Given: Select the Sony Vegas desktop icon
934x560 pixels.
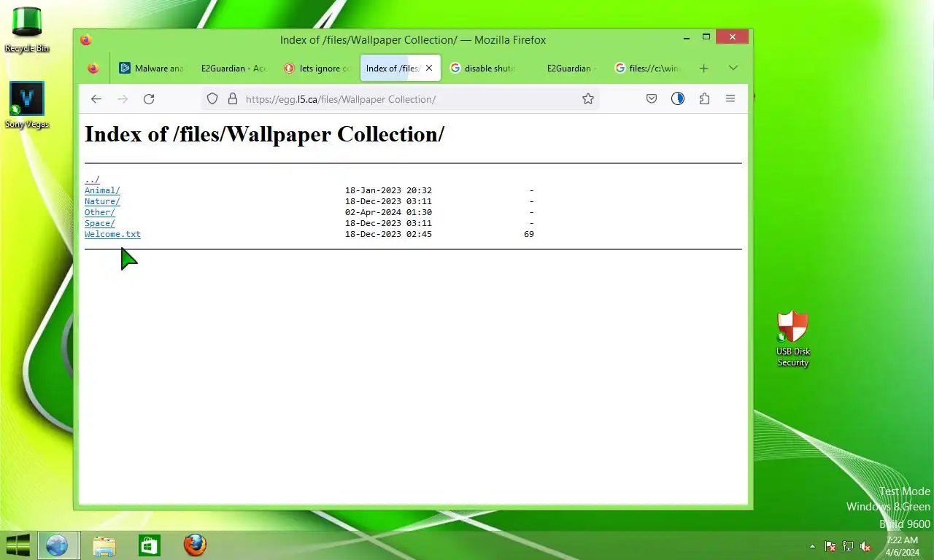Looking at the screenshot, I should tap(27, 105).
